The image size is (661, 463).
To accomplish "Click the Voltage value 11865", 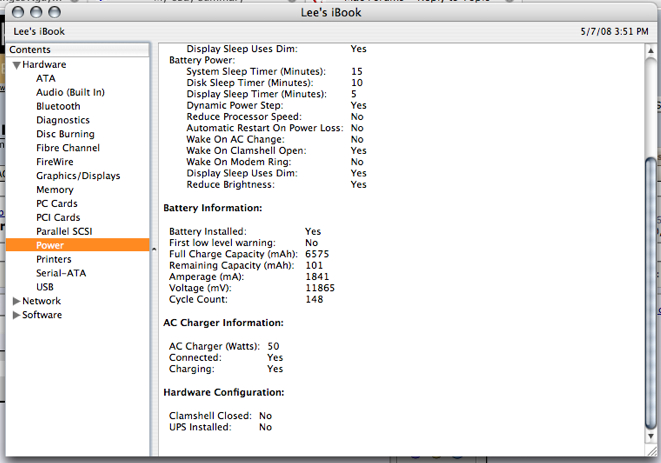I will 320,288.
